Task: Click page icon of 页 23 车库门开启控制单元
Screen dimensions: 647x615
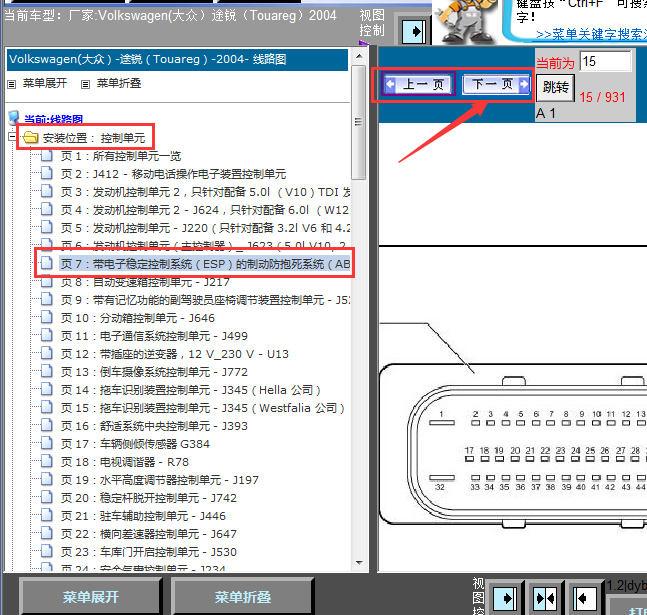Action: (47, 551)
